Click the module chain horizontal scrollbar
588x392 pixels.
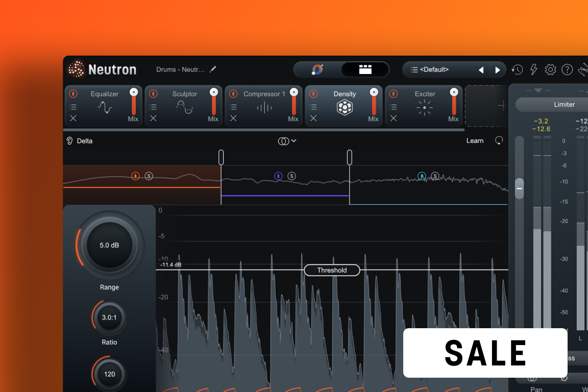click(x=264, y=130)
